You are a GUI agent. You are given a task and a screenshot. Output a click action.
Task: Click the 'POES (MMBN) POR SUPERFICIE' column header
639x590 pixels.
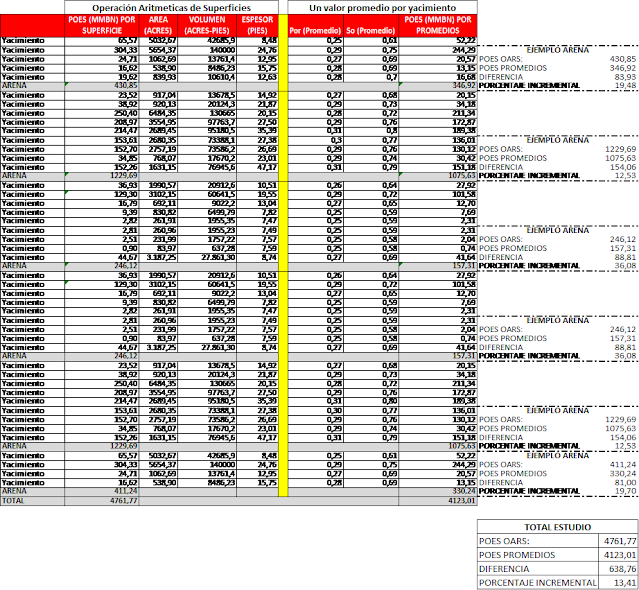point(101,25)
